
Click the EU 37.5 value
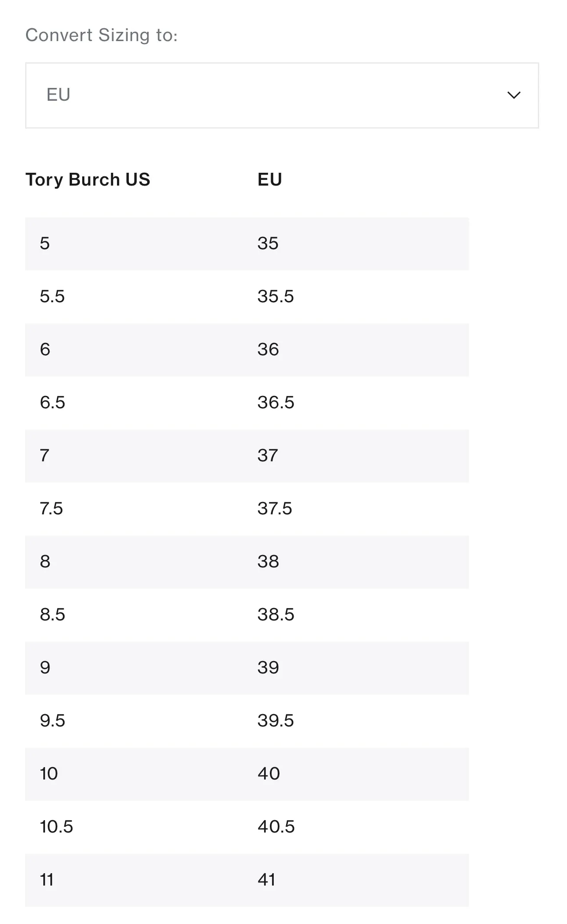(275, 509)
